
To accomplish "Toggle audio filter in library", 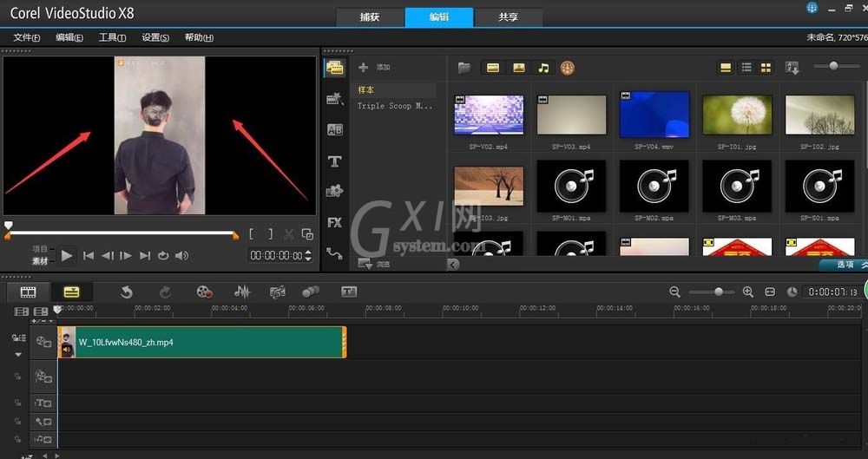I will [543, 68].
